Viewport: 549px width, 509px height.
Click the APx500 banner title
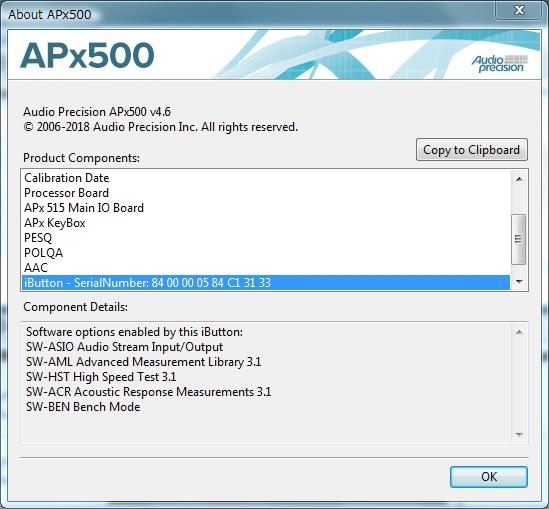tap(87, 55)
